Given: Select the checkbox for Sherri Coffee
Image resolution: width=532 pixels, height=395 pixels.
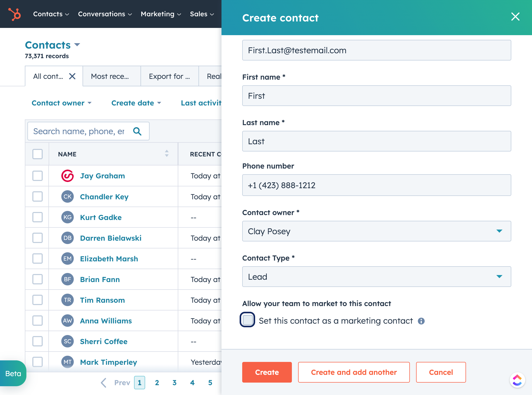Looking at the screenshot, I should (x=38, y=341).
